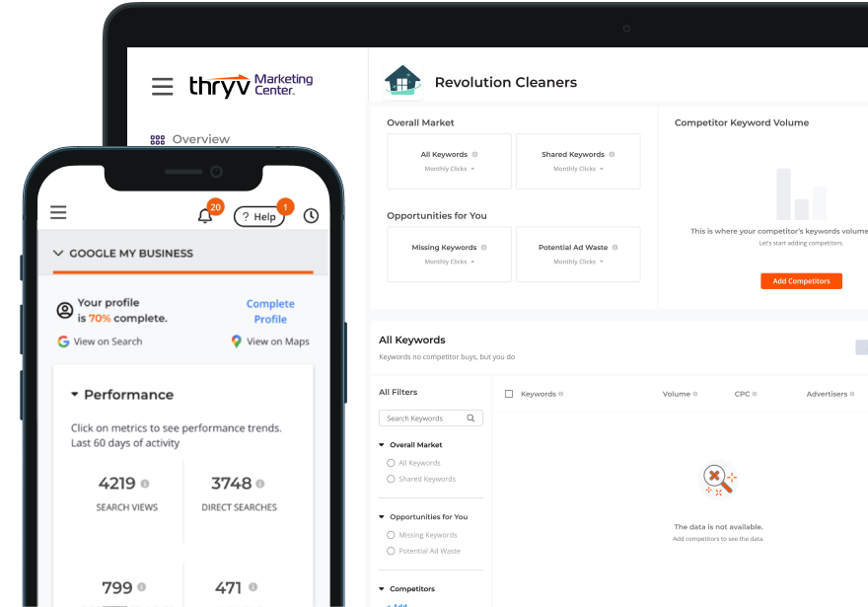The height and width of the screenshot is (607, 868).
Task: Click info icon beside 3748
Action: 260,484
